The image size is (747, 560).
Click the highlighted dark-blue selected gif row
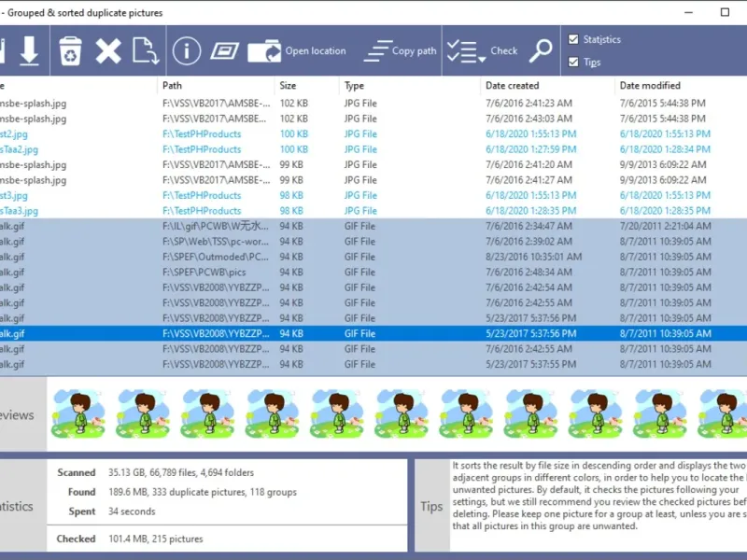pyautogui.click(x=373, y=333)
